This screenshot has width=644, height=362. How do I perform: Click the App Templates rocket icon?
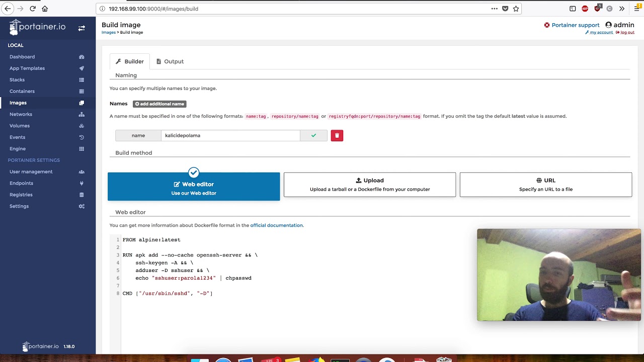click(x=82, y=68)
